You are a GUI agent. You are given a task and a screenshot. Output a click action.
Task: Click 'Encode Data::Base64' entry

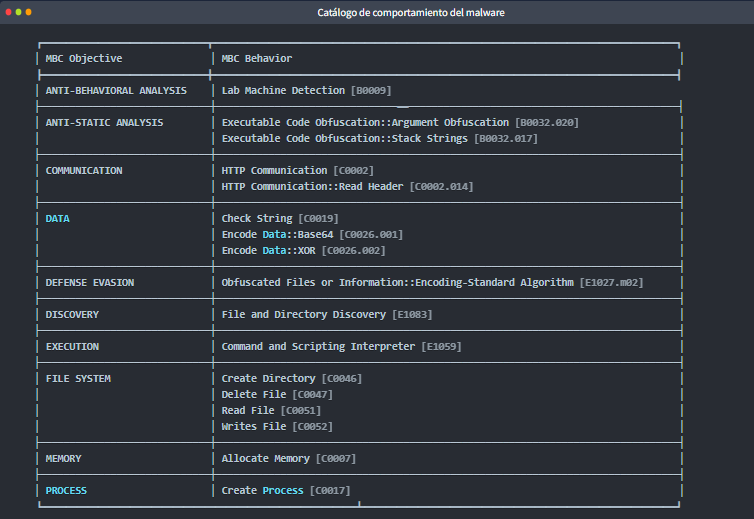[277, 235]
